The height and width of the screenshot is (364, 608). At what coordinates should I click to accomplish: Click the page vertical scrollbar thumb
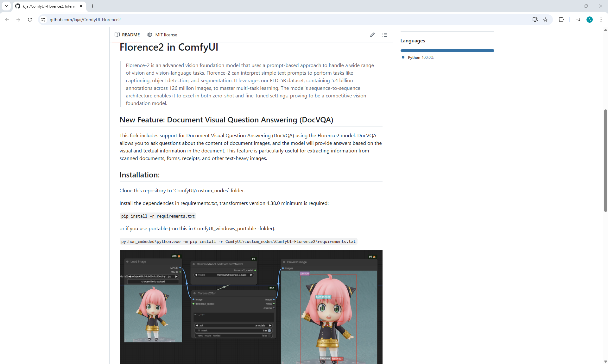click(605, 160)
